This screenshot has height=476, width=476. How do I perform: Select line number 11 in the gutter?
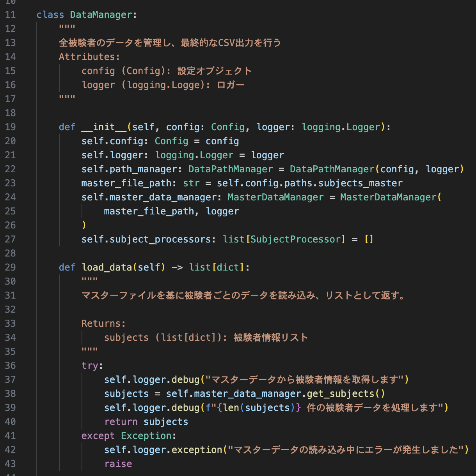11,15
